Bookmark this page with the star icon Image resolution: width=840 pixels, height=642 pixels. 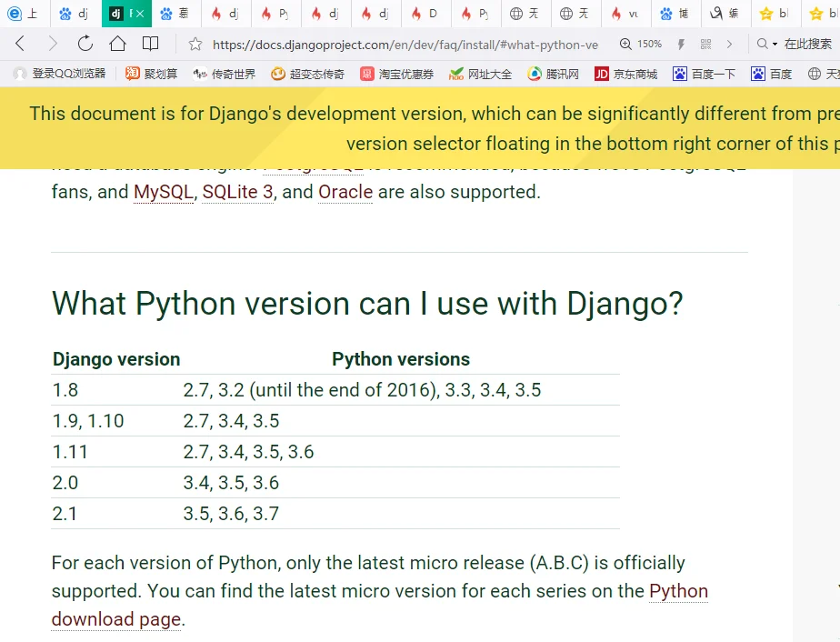(x=195, y=44)
